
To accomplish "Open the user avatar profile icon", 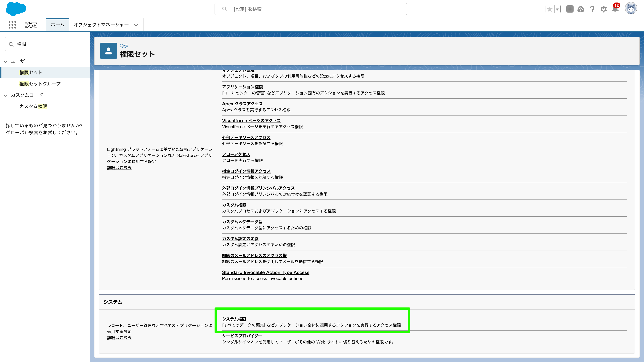I will (x=632, y=8).
